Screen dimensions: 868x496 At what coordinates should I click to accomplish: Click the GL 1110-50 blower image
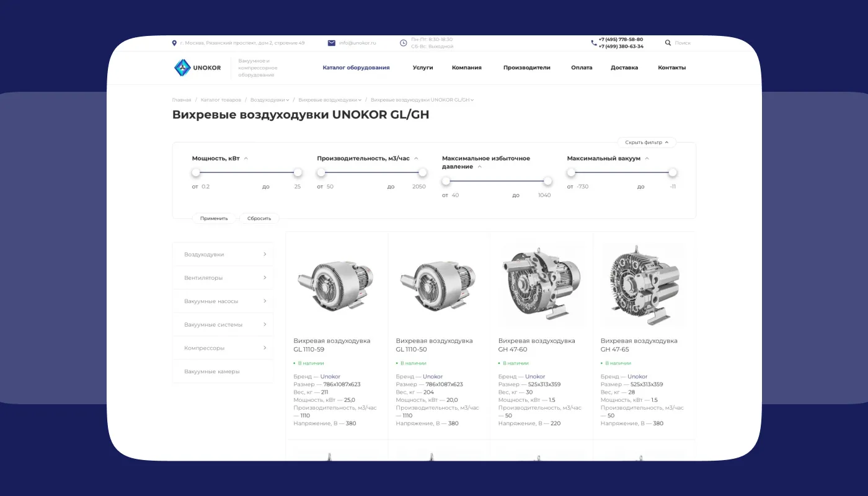point(438,286)
